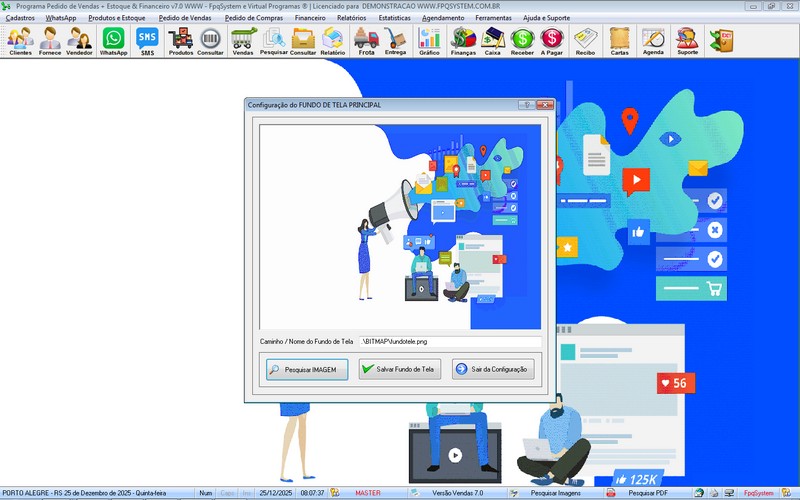Open the Caixa calculator icon
Viewport: 800px width, 500px height.
[x=492, y=41]
